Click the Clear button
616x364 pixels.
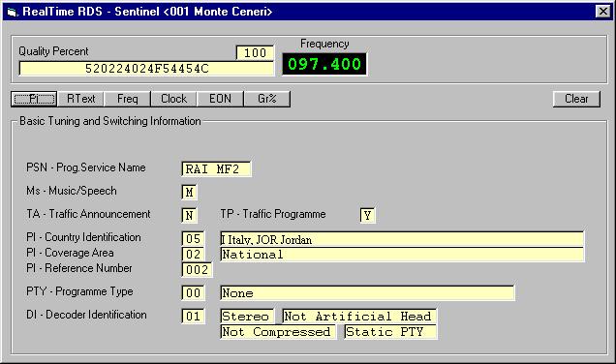point(576,99)
